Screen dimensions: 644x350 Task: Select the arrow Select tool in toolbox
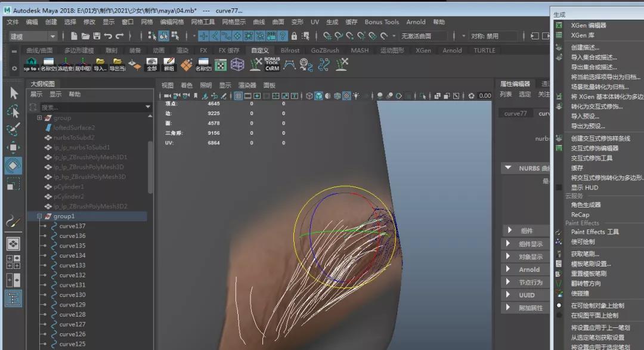14,93
